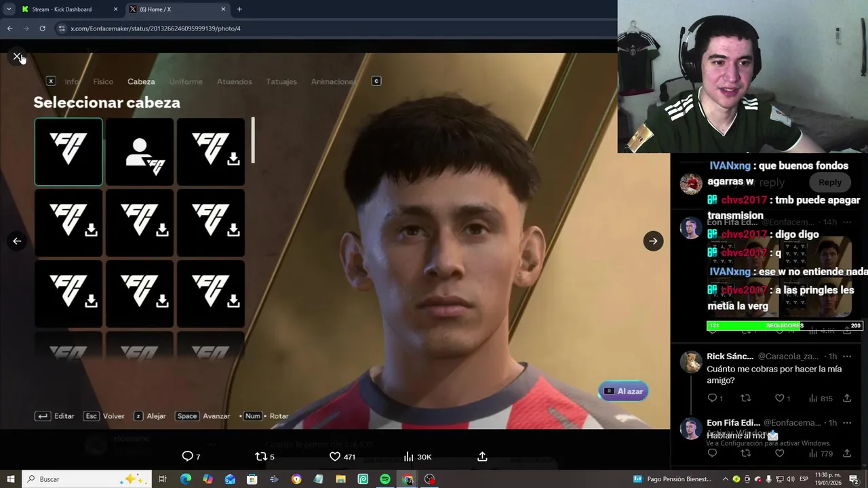Close the Home / X browser tab
868x488 pixels.
click(223, 9)
